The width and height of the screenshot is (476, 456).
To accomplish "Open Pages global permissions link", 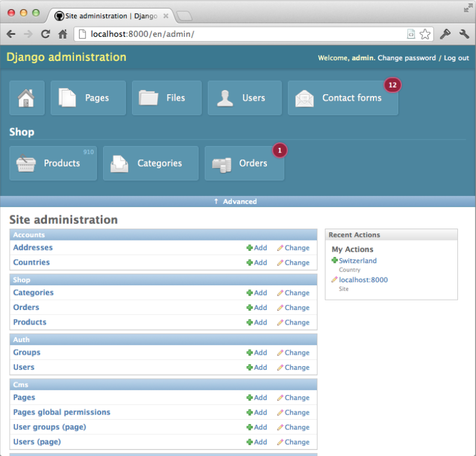I will pyautogui.click(x=61, y=412).
